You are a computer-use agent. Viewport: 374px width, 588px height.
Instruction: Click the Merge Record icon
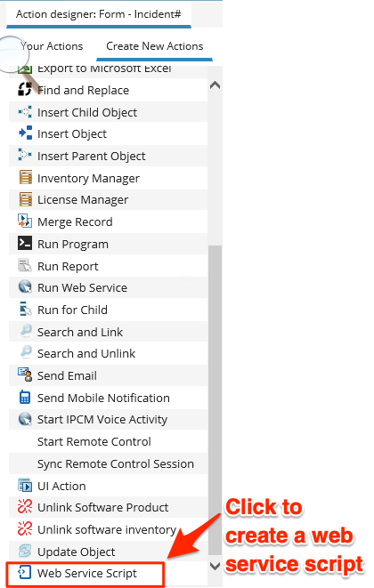pos(25,222)
